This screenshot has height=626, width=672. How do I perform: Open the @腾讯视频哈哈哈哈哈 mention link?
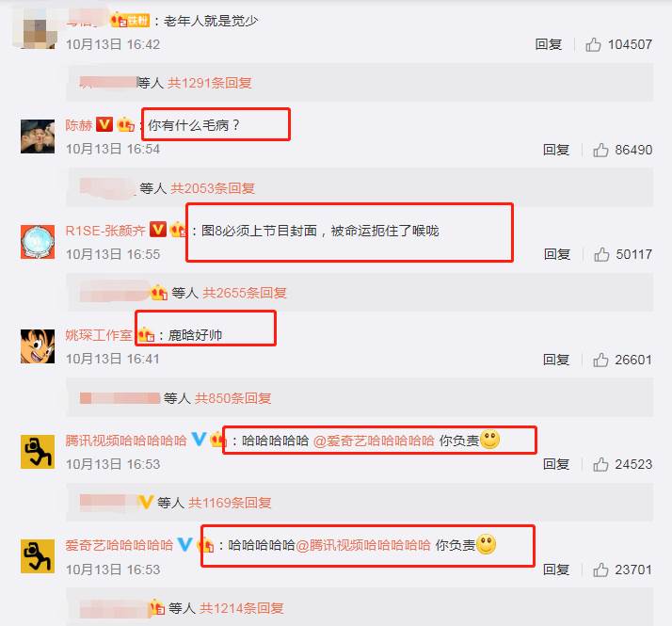coord(363,545)
